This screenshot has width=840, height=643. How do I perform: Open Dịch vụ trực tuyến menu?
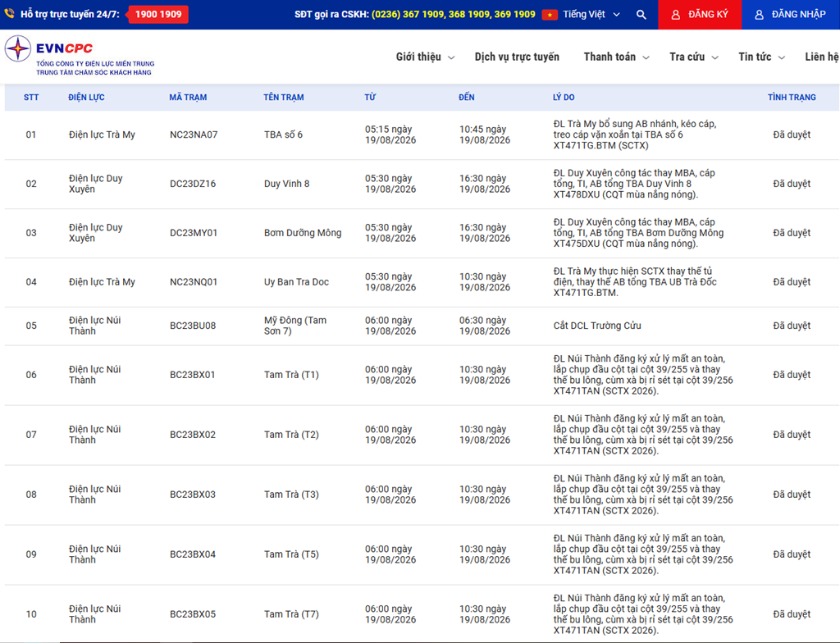(x=517, y=57)
